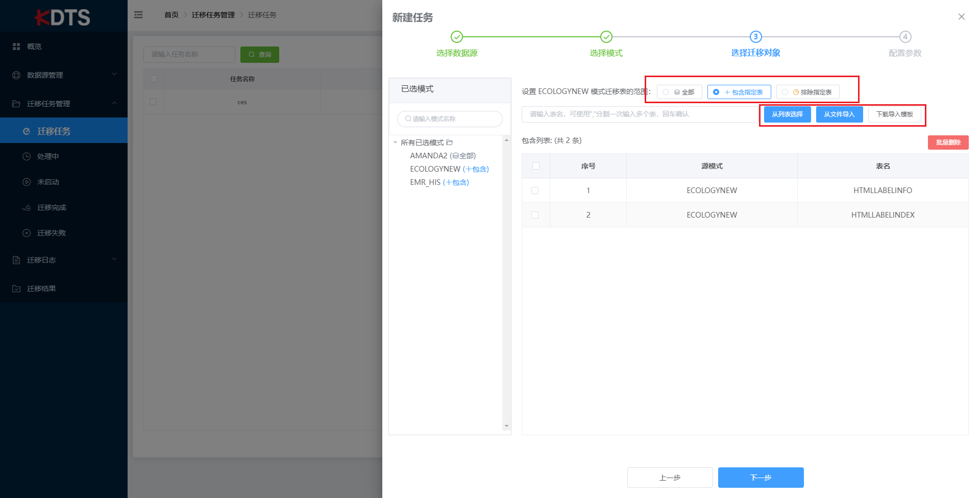Click the 迁移任务管理 folder icon
Viewport: 980px width, 498px height.
pos(16,104)
